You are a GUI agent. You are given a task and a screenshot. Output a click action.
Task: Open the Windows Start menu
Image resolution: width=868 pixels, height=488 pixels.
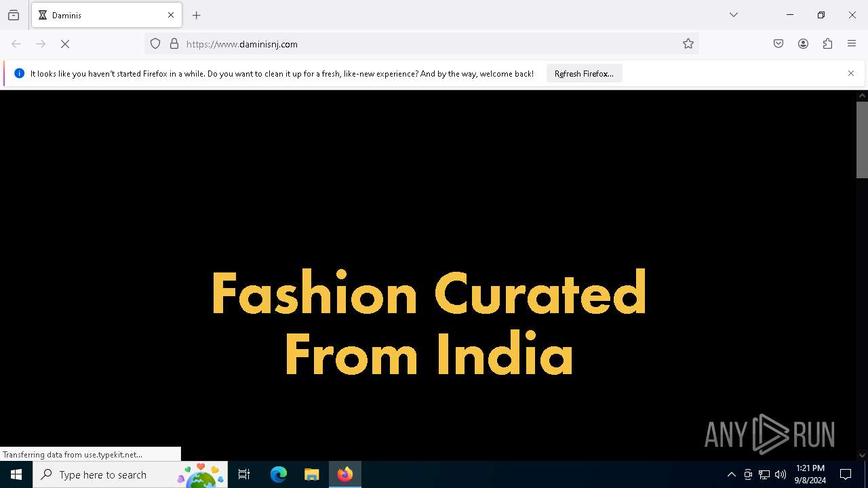(x=16, y=474)
